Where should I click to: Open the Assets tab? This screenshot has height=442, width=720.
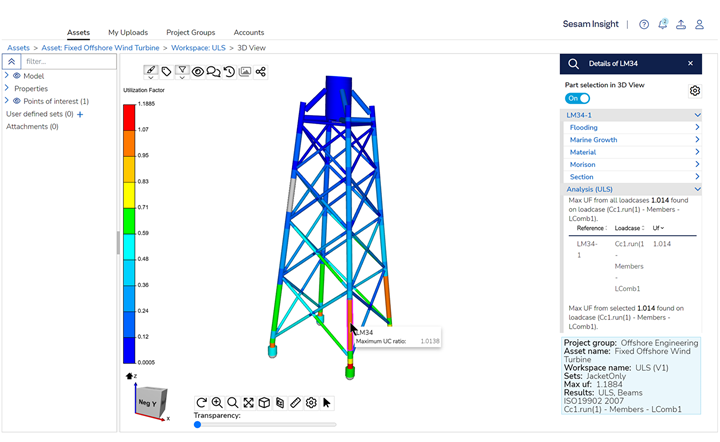(x=79, y=33)
